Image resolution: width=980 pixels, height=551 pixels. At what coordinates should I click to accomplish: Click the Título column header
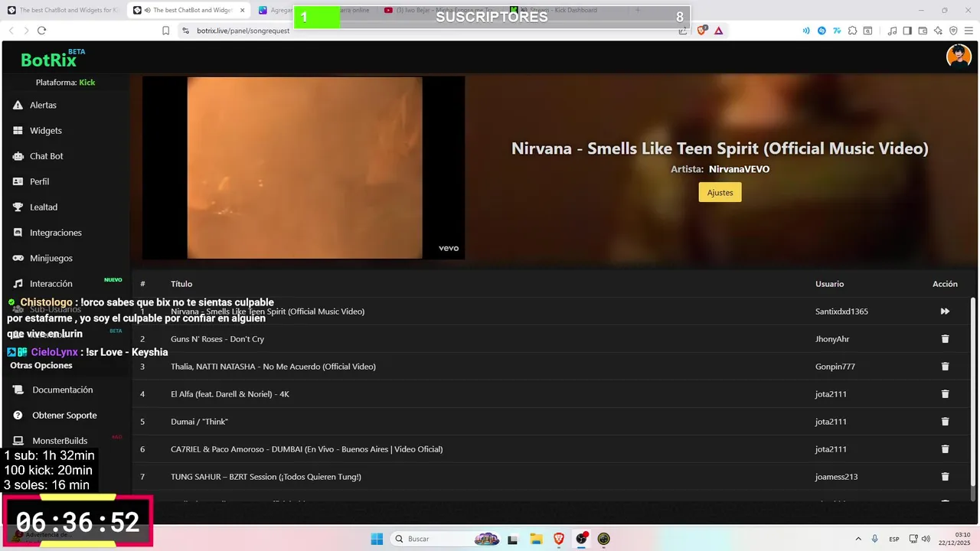(181, 284)
